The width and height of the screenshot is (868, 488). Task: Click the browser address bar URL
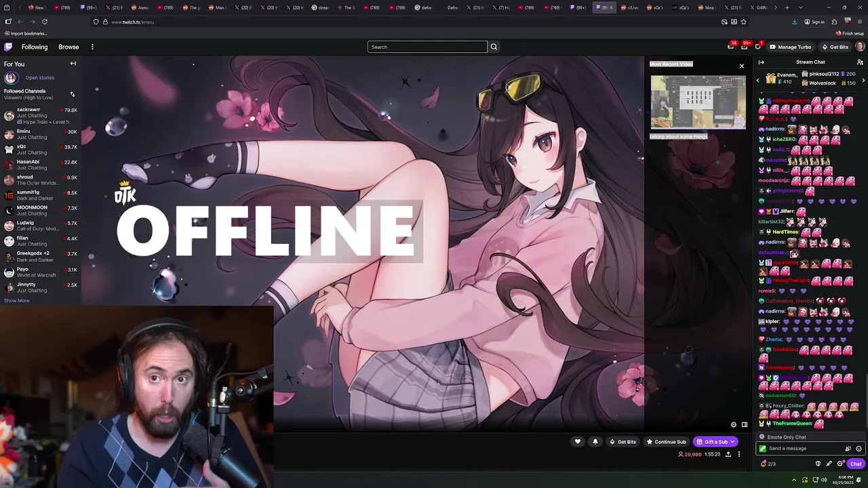pos(132,22)
